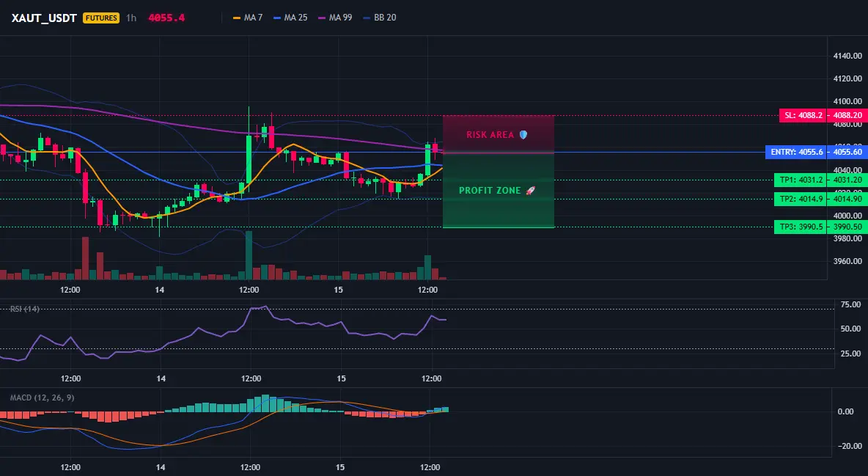This screenshot has width=868, height=476.
Task: Click the 4100.00 price axis label
Action: click(847, 101)
